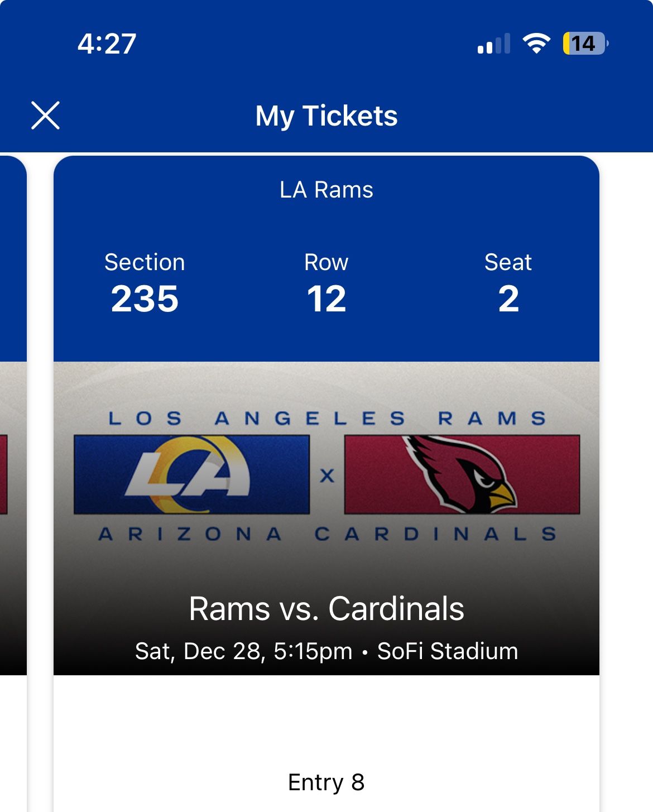Viewport: 653px width, 812px height.
Task: Tap the Sat, Dec 28, 5:15pm date
Action: pos(244,651)
